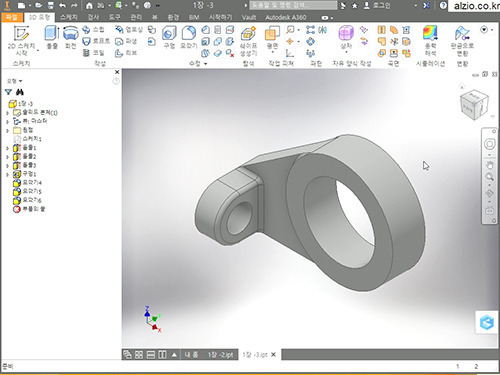
Task: Activate the Hole (구멍) feature tool
Action: click(169, 37)
